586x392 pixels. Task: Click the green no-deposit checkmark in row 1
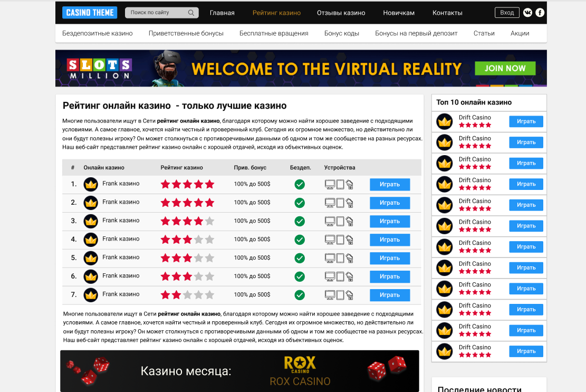300,184
